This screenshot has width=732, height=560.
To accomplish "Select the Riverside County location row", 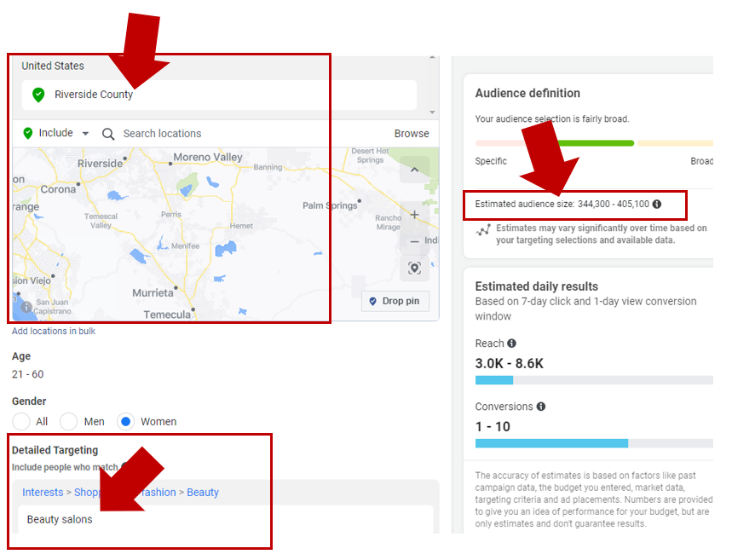I will [x=219, y=95].
